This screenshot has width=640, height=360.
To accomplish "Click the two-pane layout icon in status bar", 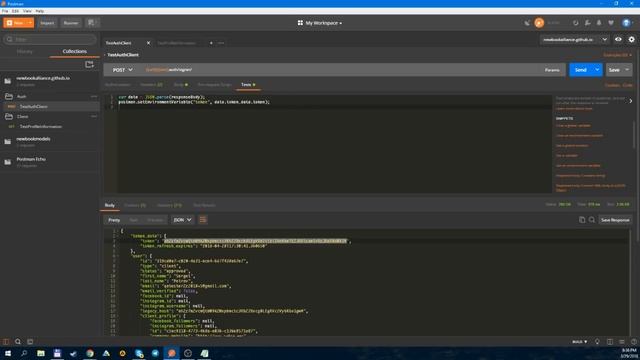I will pyautogui.click(x=610, y=342).
